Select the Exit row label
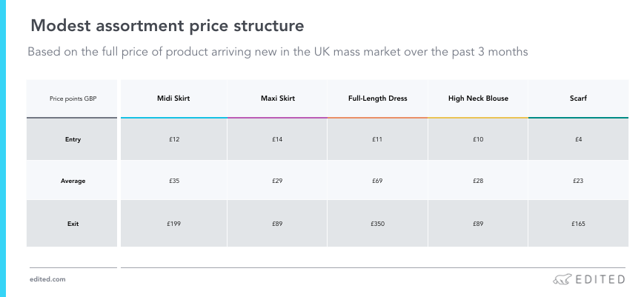The width and height of the screenshot is (644, 297). click(73, 224)
